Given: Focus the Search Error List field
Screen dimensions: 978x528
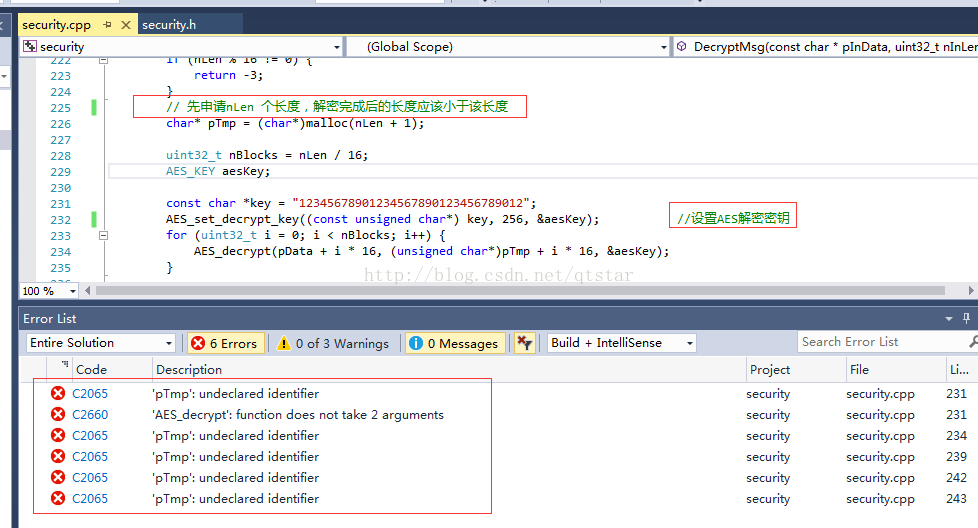Looking at the screenshot, I should tap(882, 342).
